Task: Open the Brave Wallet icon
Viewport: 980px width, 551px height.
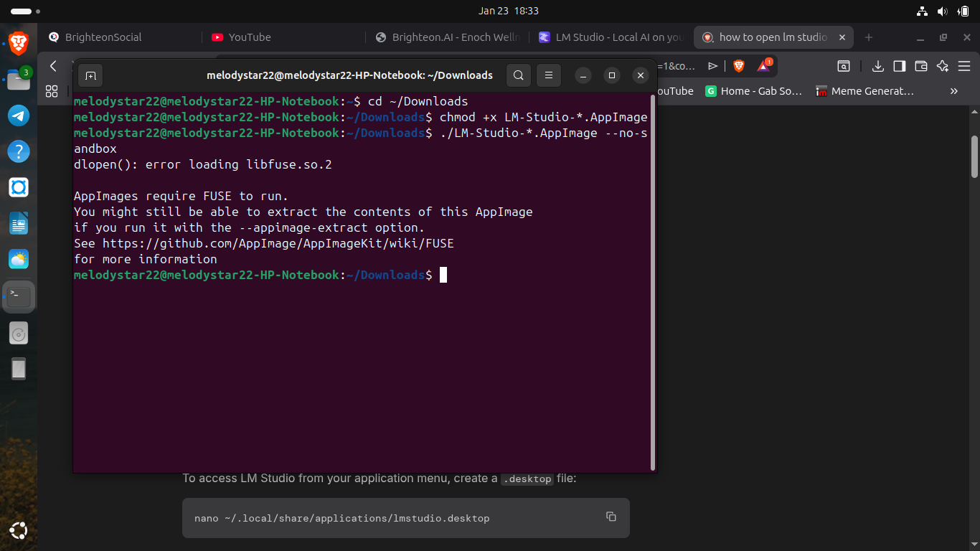Action: pyautogui.click(x=921, y=66)
